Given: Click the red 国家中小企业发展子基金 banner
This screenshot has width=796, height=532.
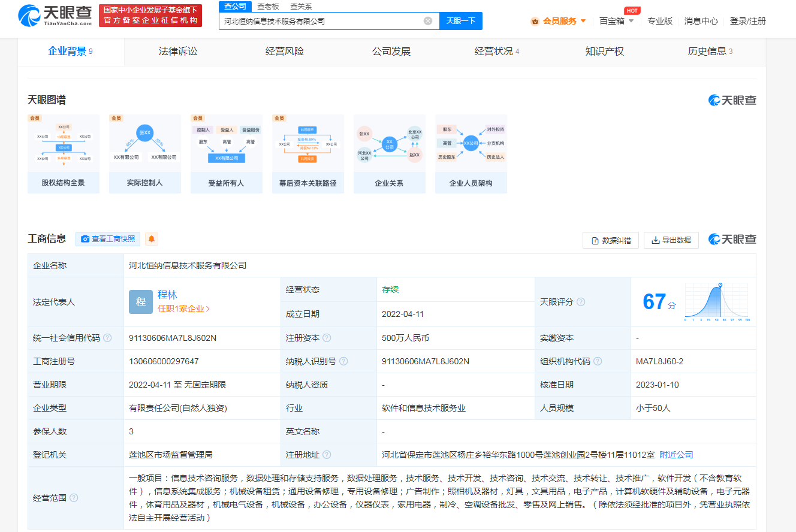Looking at the screenshot, I should (x=150, y=16).
